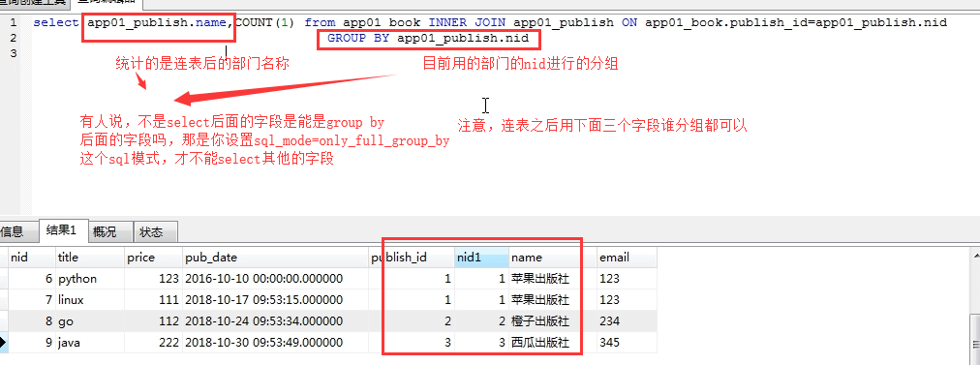This screenshot has width=980, height=365.
Task: Open the 状态 tab
Action: click(156, 231)
